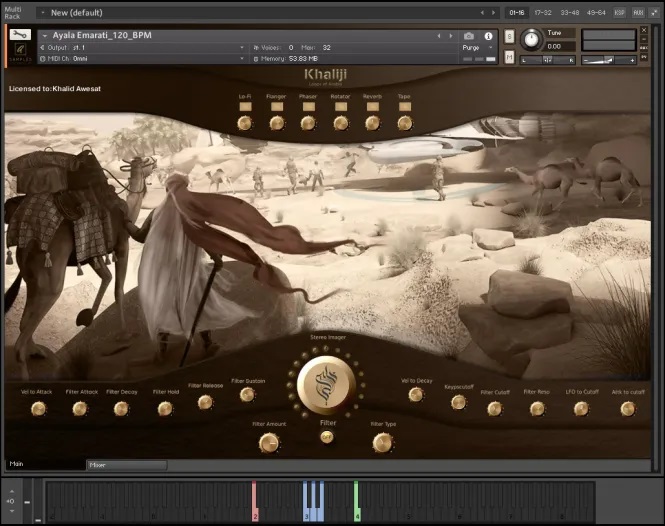Select the 17-32 rack page tab
665x526 pixels.
543,13
